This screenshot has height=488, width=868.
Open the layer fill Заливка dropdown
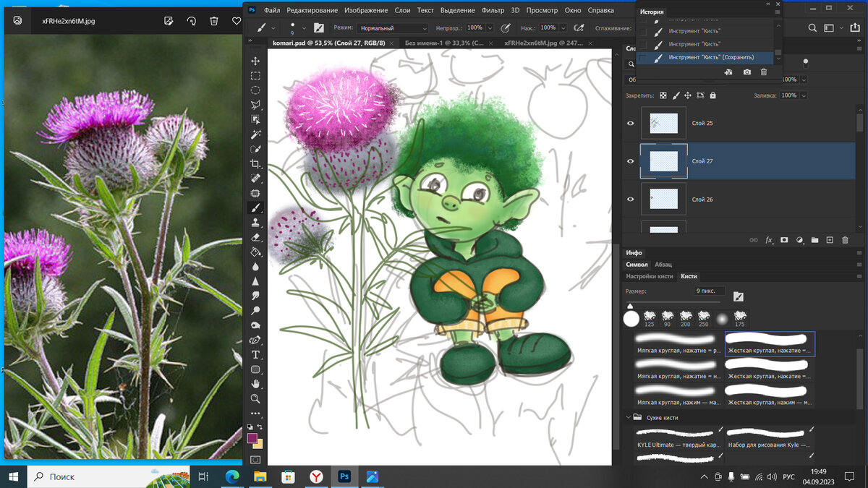pos(803,95)
